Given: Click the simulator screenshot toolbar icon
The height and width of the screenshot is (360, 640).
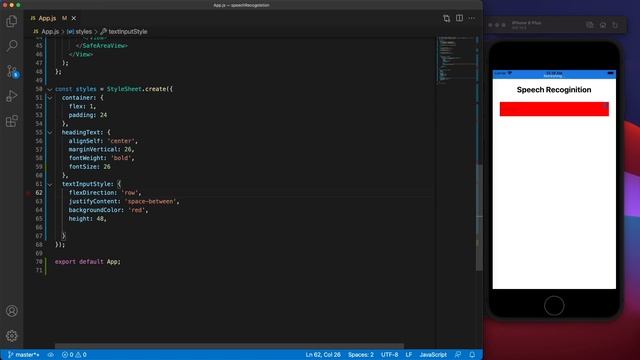Looking at the screenshot, I should click(x=590, y=25).
